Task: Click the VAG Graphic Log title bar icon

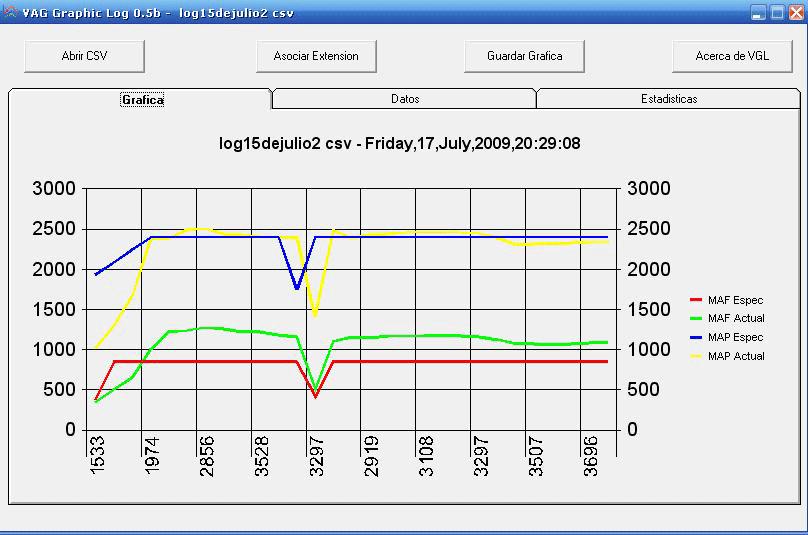Action: coord(11,13)
